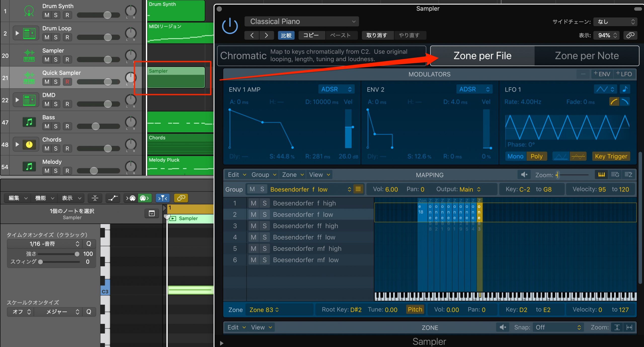Click the Quick Sampler track icon
The image size is (644, 347).
click(x=29, y=78)
